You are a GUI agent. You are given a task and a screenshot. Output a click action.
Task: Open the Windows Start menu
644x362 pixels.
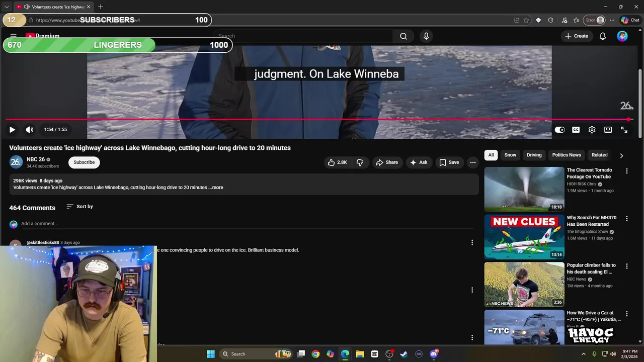[x=211, y=354]
